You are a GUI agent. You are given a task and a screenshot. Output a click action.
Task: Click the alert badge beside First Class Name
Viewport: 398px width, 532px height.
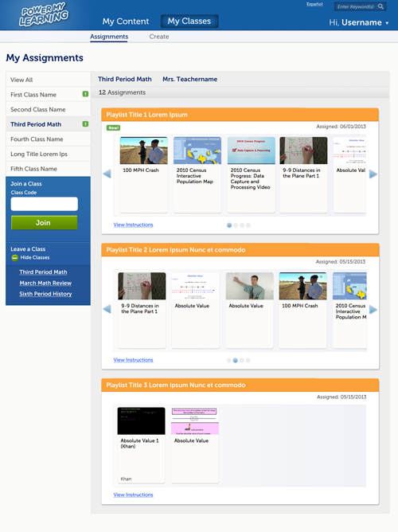(85, 94)
